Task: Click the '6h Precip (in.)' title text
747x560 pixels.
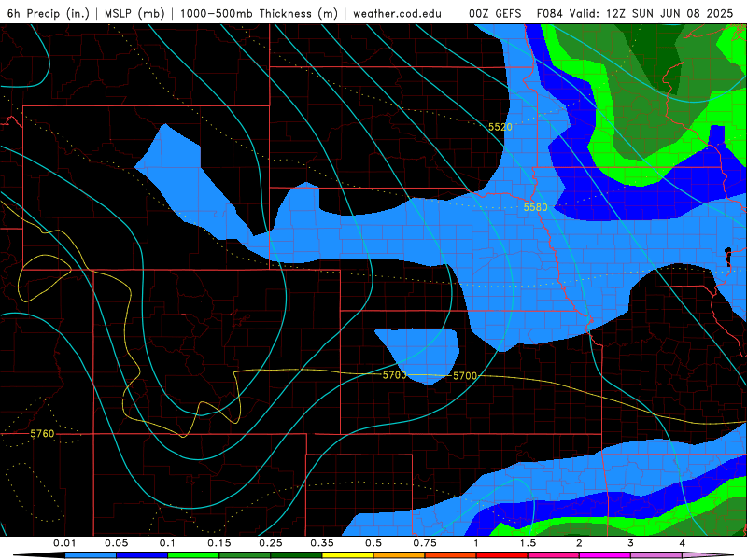Action: pos(49,13)
